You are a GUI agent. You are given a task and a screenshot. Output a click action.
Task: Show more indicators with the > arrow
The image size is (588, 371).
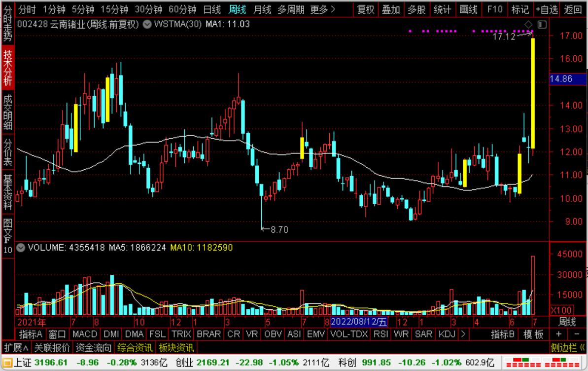(x=463, y=334)
